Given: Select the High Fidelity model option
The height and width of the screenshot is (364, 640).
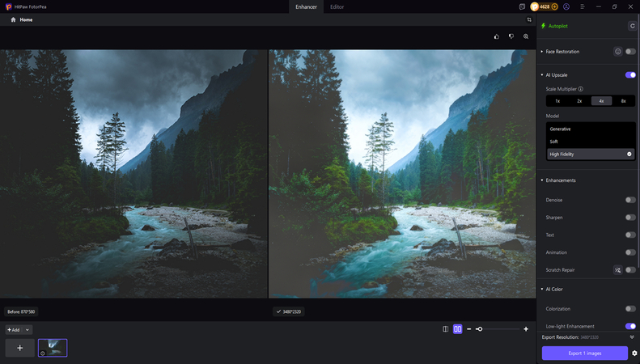Looking at the screenshot, I should 591,154.
